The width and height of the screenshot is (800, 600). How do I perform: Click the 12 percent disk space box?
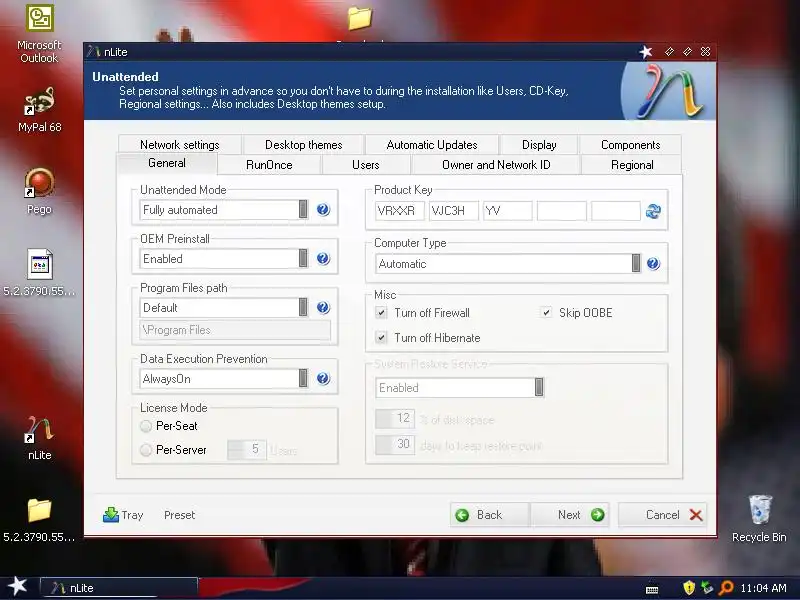click(395, 419)
